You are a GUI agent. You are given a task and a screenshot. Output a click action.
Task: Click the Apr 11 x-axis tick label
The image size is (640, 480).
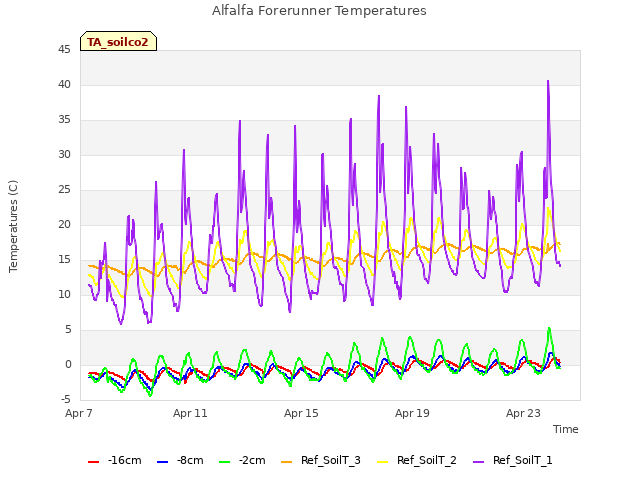[190, 413]
